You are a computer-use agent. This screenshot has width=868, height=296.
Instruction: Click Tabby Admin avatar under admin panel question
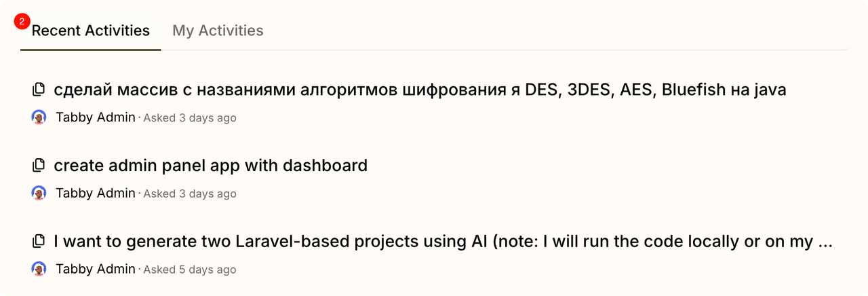[x=39, y=193]
